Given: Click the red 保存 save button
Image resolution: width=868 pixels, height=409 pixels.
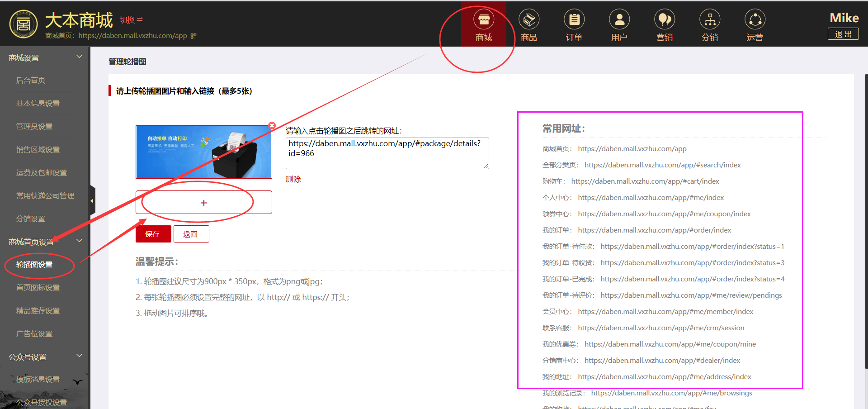Looking at the screenshot, I should coord(153,234).
